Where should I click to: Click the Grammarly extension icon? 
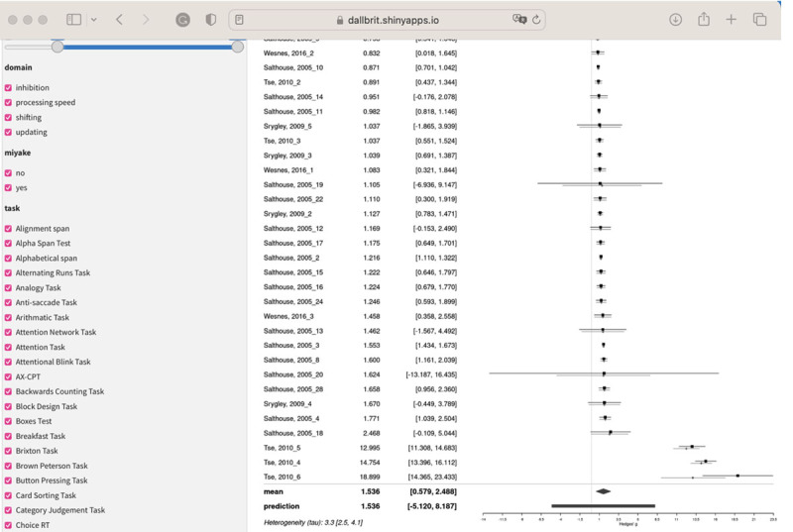point(182,19)
